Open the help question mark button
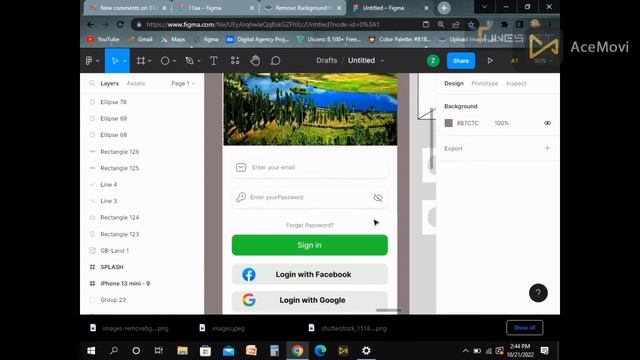640x360 pixels. [538, 293]
